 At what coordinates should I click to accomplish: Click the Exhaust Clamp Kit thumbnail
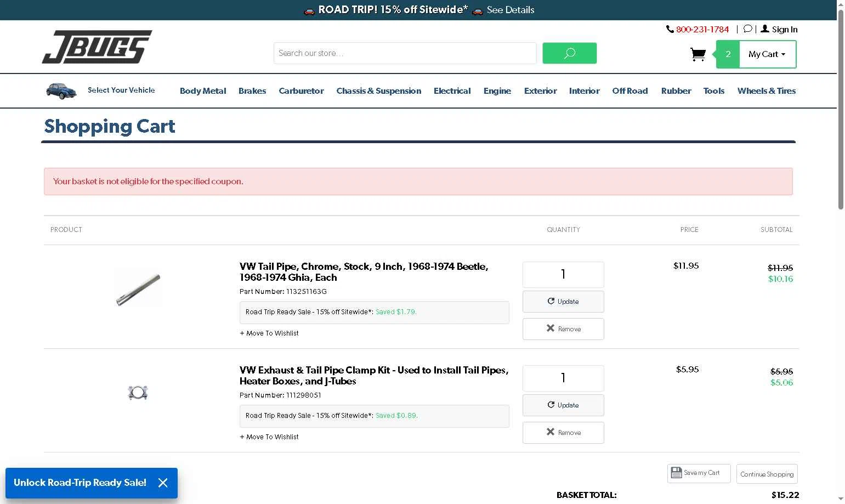(x=138, y=393)
